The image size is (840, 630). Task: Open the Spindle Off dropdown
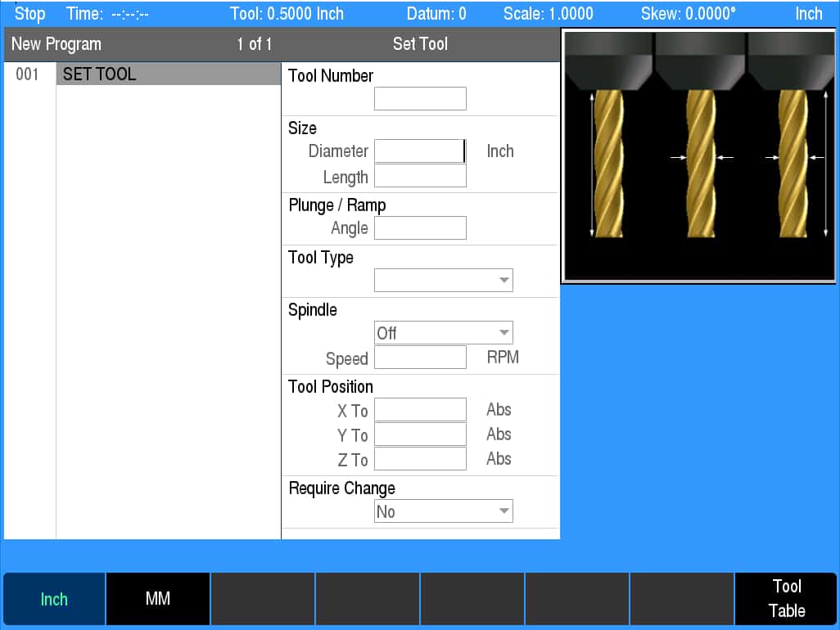tap(444, 332)
